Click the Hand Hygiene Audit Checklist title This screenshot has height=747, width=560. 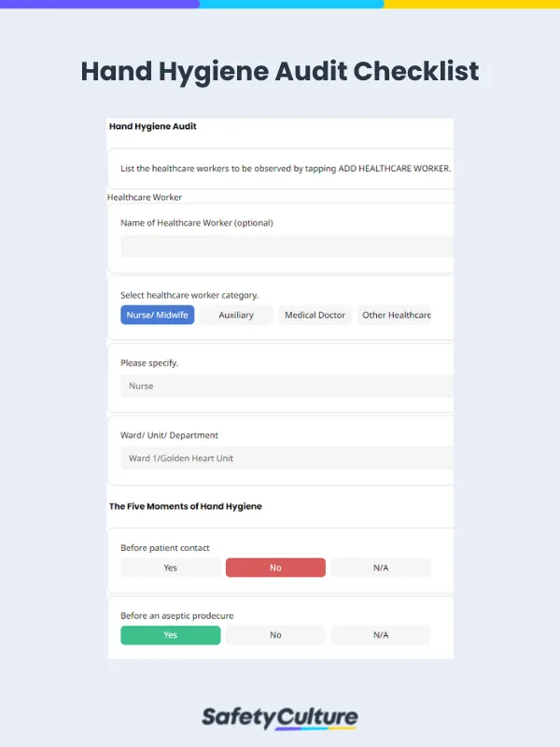pyautogui.click(x=280, y=72)
